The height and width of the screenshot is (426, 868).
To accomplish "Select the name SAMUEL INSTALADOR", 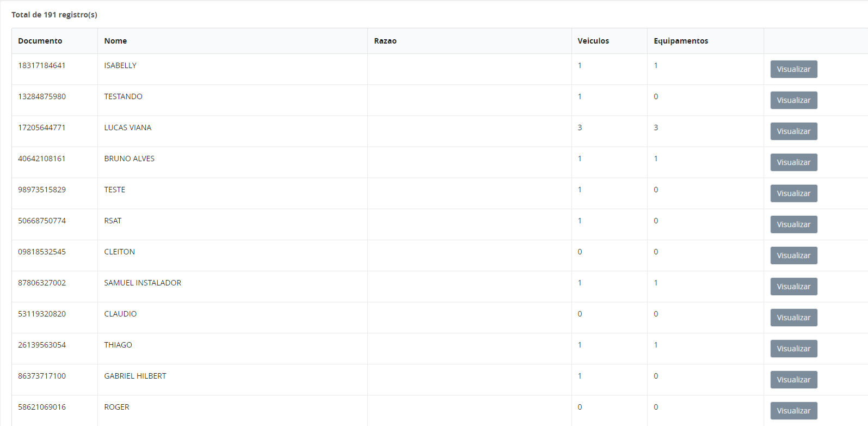I will [x=143, y=283].
